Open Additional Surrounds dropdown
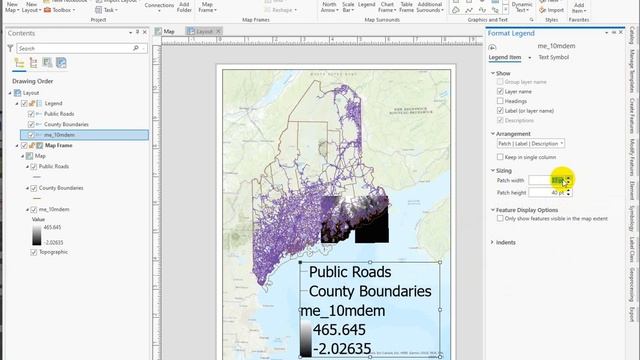The height and width of the screenshot is (360, 640). [430, 7]
